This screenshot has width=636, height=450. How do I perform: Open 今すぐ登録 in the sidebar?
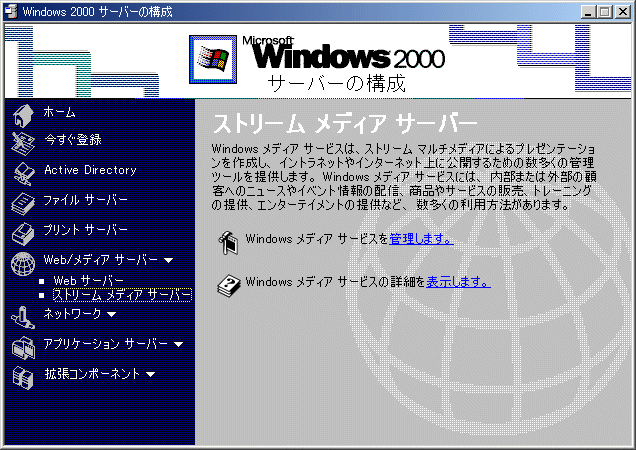73,140
